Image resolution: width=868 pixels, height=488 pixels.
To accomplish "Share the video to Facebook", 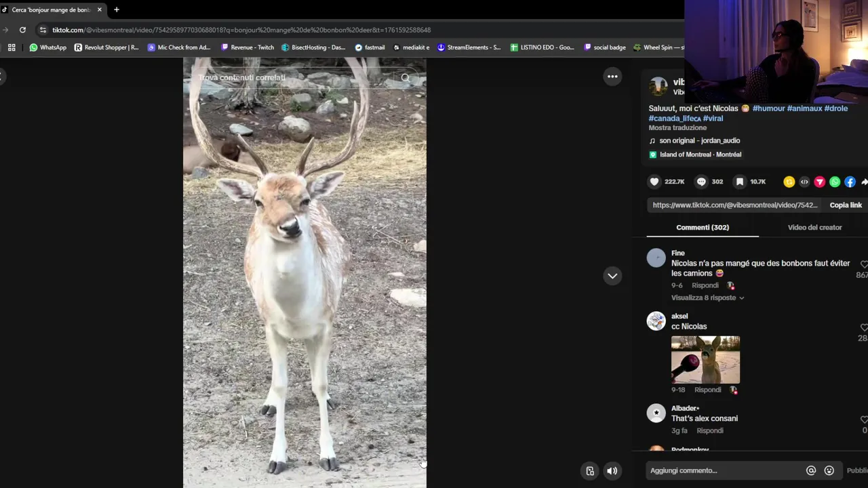I will [x=850, y=182].
